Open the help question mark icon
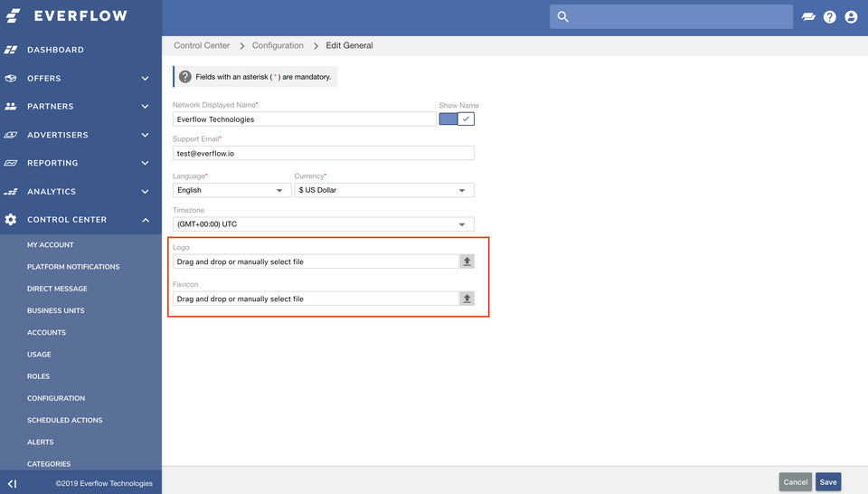The height and width of the screenshot is (494, 868). 829,17
